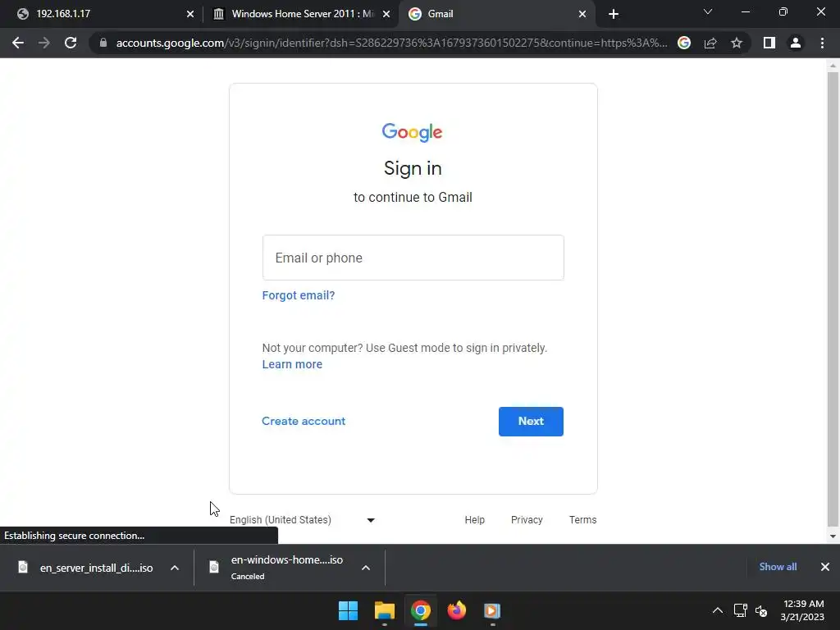Click scrollbar up arrow
Screen dimensions: 840x630
pyautogui.click(x=833, y=66)
